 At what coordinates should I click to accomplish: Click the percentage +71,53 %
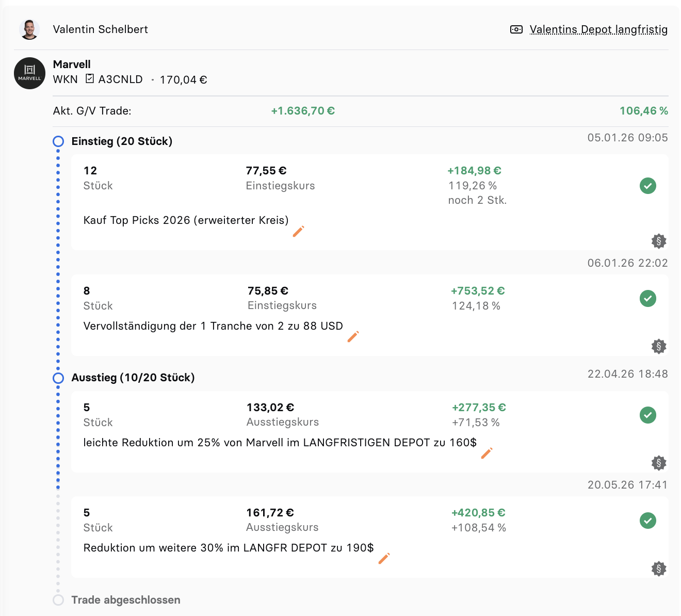[x=476, y=423]
